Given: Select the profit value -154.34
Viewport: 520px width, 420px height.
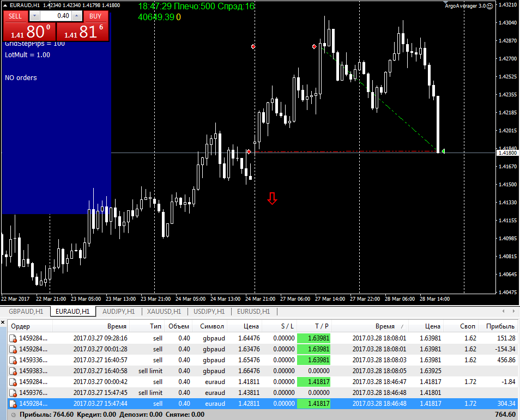Looking at the screenshot, I should pos(505,349).
